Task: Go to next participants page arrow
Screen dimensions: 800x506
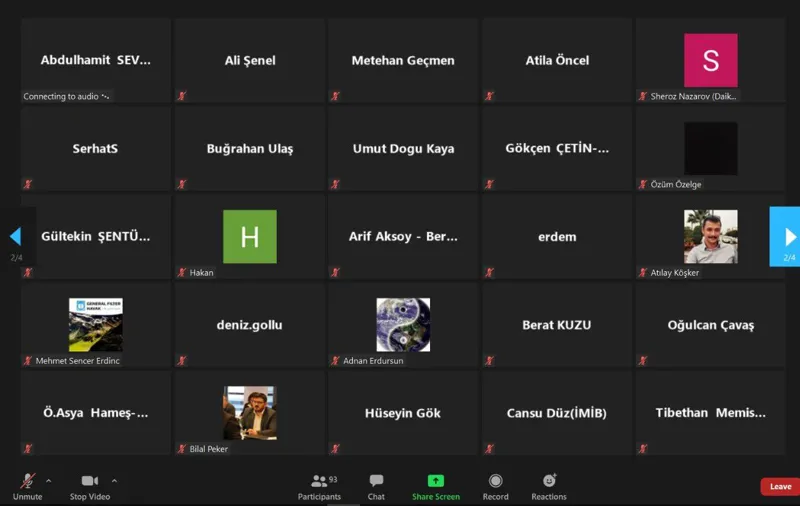Action: [x=786, y=237]
